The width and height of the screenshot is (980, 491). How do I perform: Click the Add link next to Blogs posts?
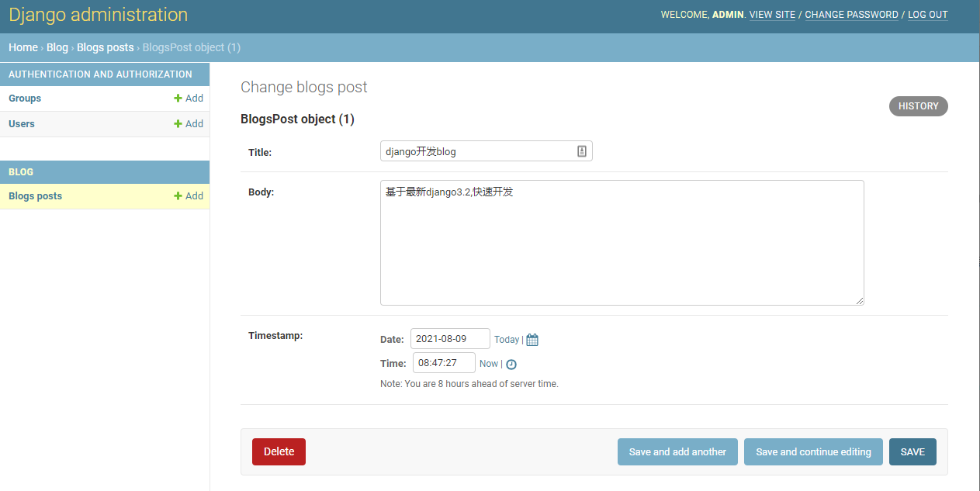(x=189, y=196)
